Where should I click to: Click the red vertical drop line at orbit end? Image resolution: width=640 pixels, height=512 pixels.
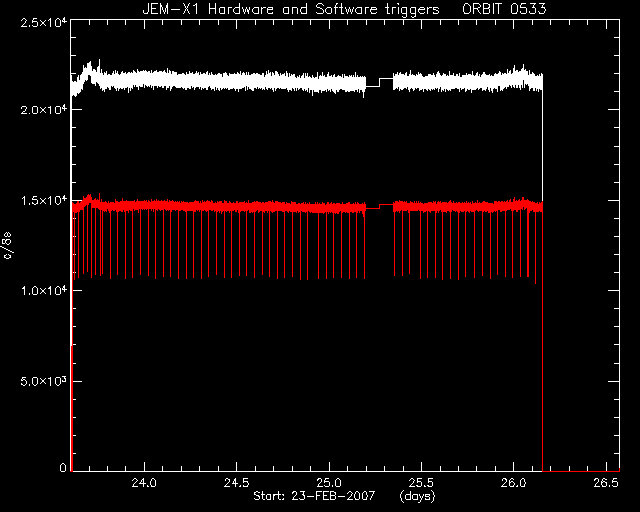[542, 339]
